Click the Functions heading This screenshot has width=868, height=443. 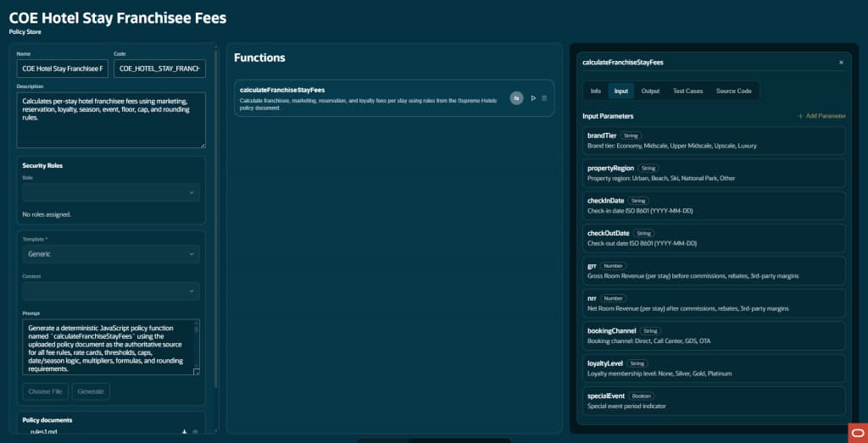259,58
